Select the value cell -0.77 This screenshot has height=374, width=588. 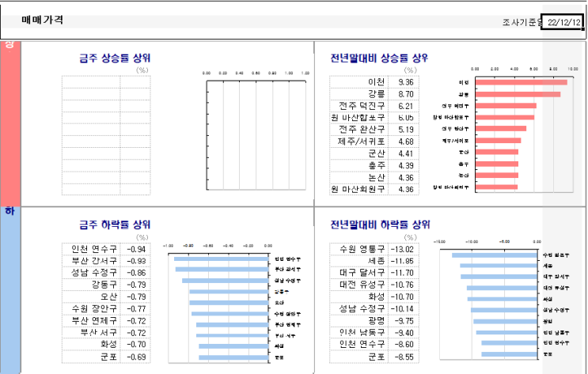135,309
